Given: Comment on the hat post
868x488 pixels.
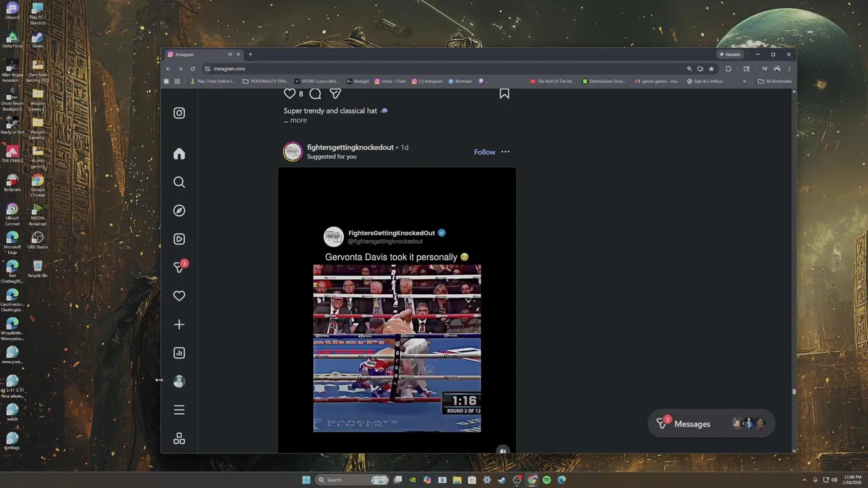Looking at the screenshot, I should (x=315, y=94).
